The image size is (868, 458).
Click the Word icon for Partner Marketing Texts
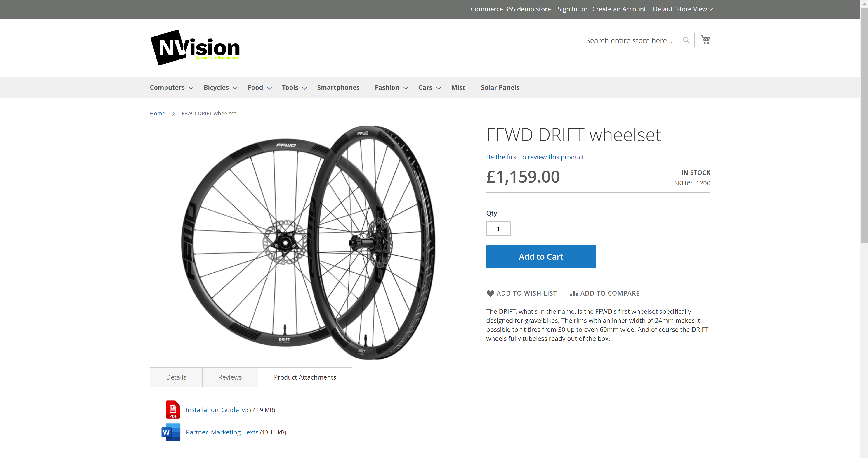pos(171,432)
